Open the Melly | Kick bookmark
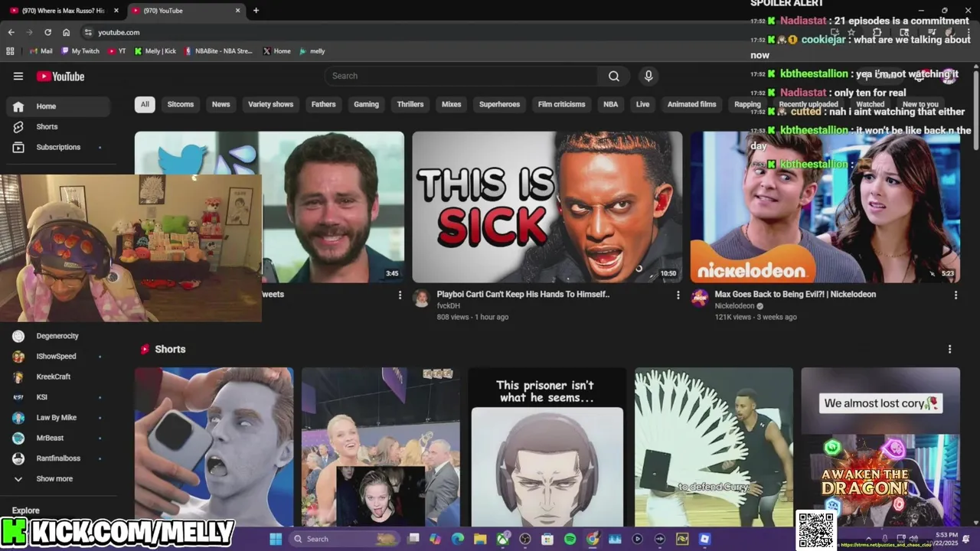 coord(155,51)
